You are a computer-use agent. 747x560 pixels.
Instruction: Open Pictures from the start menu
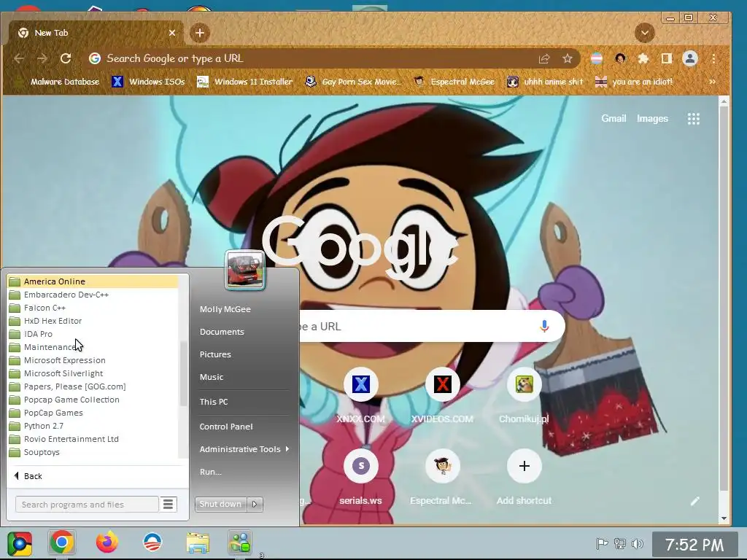coord(215,354)
